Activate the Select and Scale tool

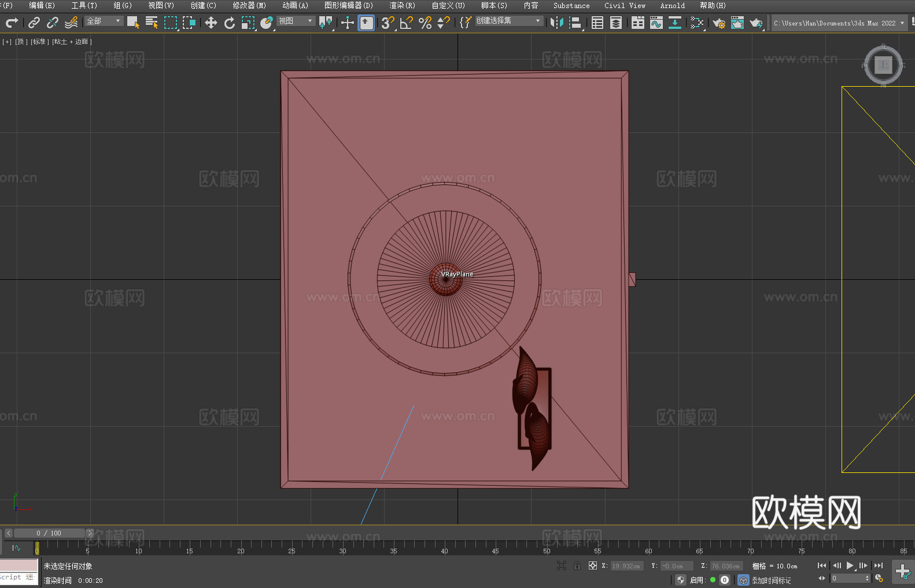tap(248, 23)
